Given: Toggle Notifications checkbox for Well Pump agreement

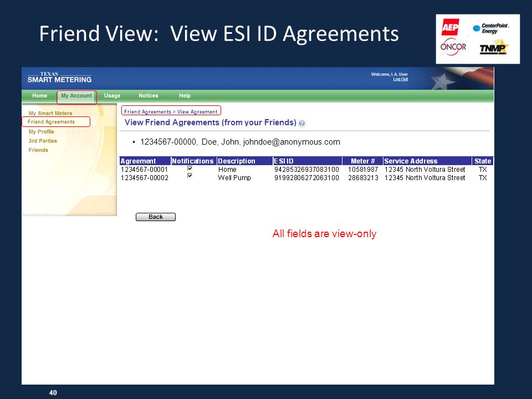Looking at the screenshot, I should tap(190, 176).
